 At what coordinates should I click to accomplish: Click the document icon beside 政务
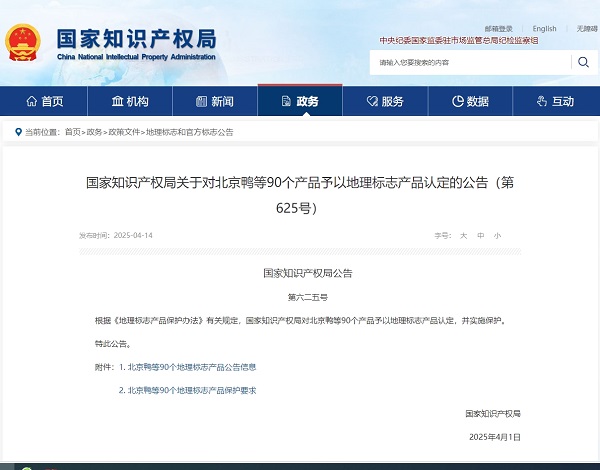tap(286, 101)
